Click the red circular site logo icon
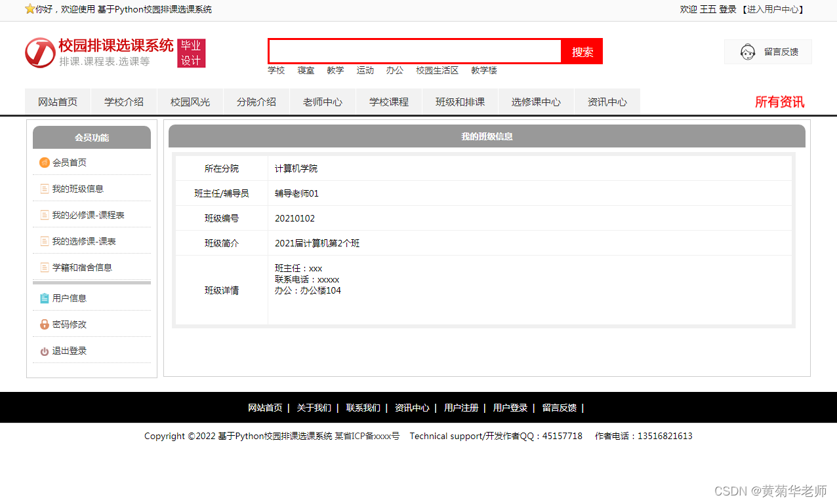837x504 pixels. point(40,53)
